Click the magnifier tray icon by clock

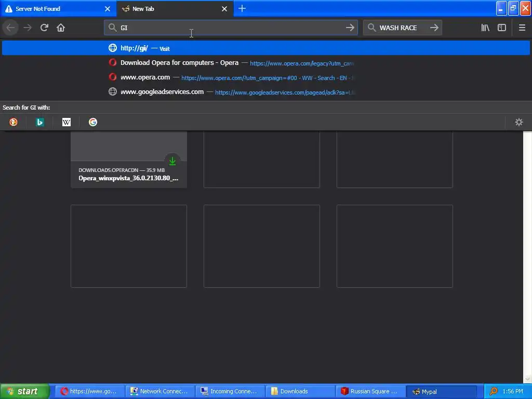(494, 391)
